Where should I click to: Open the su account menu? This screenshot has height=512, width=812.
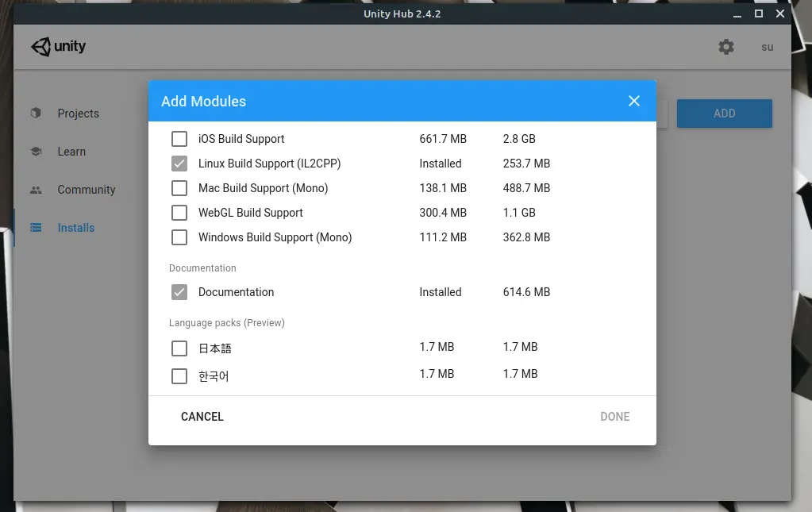767,47
